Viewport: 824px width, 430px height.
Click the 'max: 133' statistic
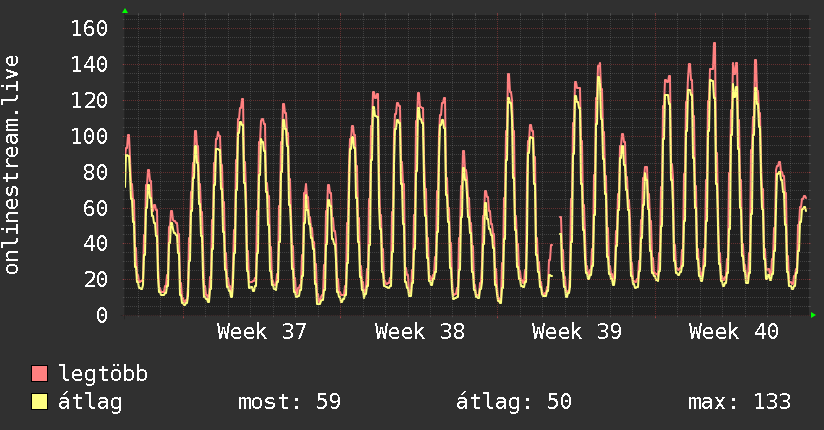click(739, 402)
